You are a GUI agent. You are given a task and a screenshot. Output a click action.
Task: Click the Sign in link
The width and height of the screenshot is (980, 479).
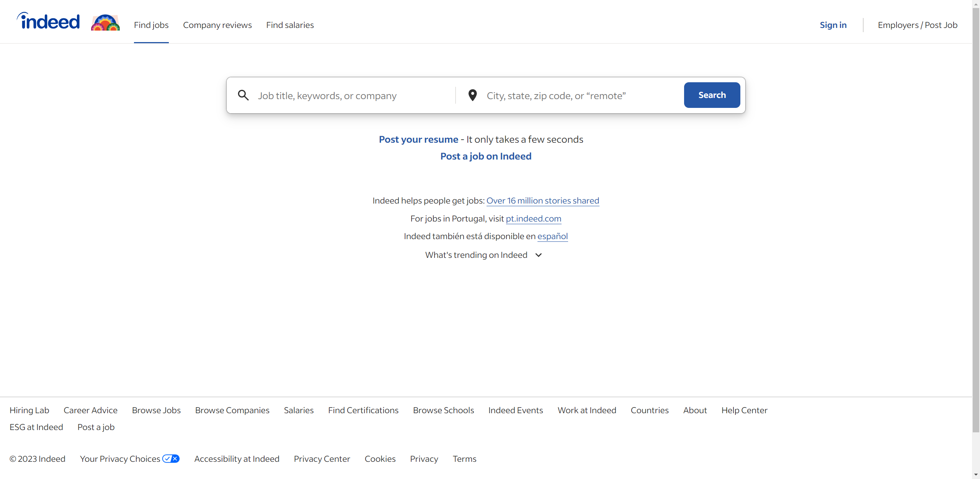(833, 25)
